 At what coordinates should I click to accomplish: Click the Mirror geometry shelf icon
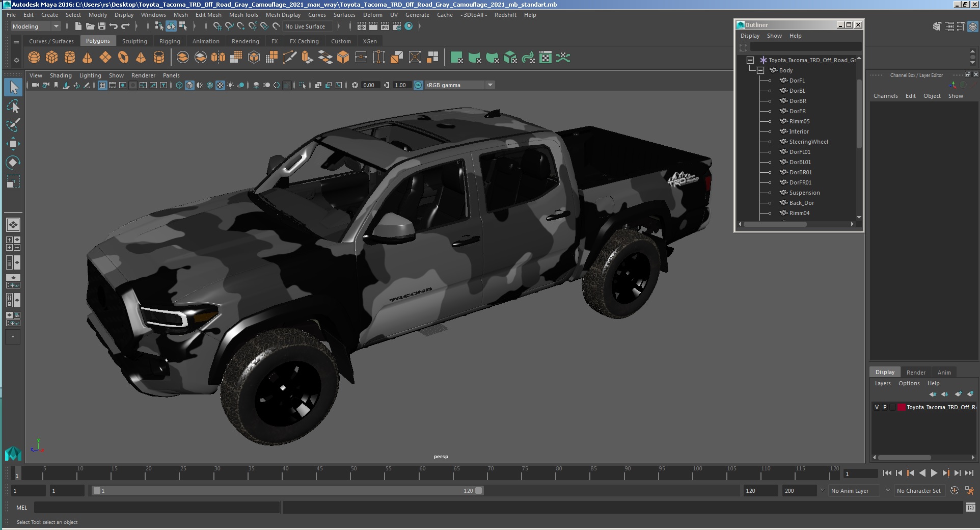point(218,58)
